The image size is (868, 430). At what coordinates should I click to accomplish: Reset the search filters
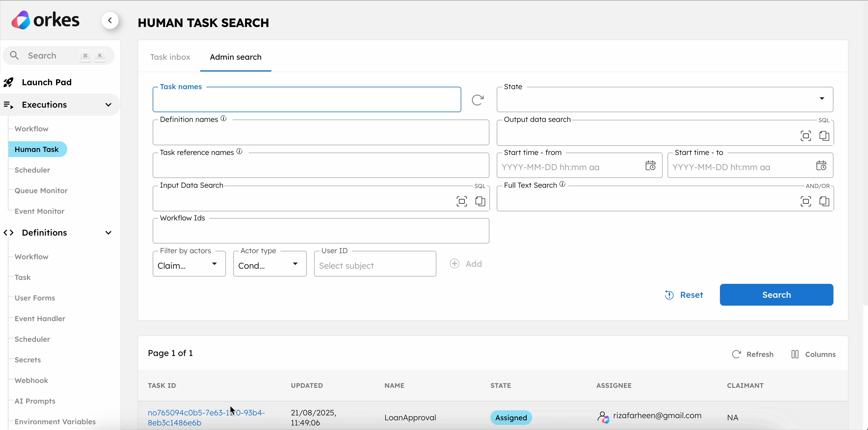684,295
